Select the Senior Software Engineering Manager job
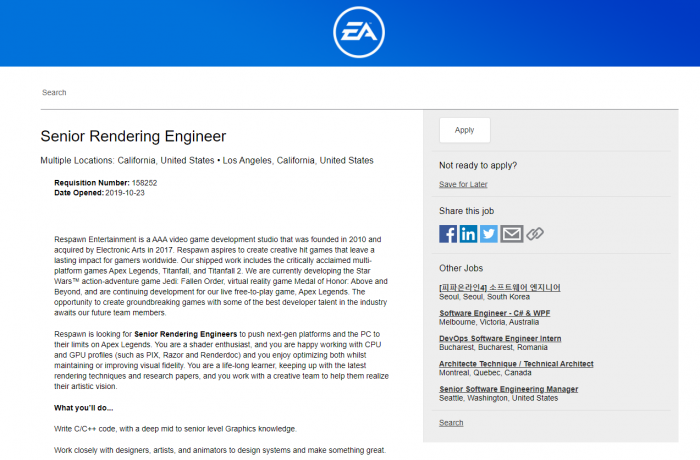This screenshot has height=460, width=700. tap(508, 389)
